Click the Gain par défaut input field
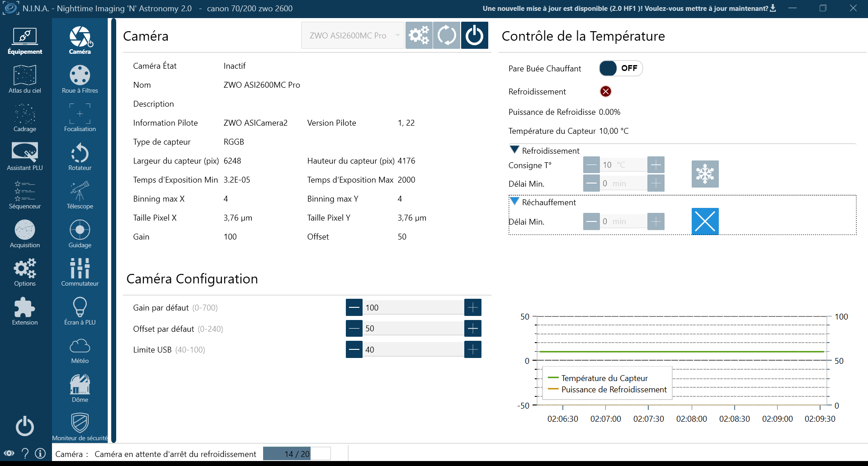Viewport: 868px width, 466px height. click(413, 307)
